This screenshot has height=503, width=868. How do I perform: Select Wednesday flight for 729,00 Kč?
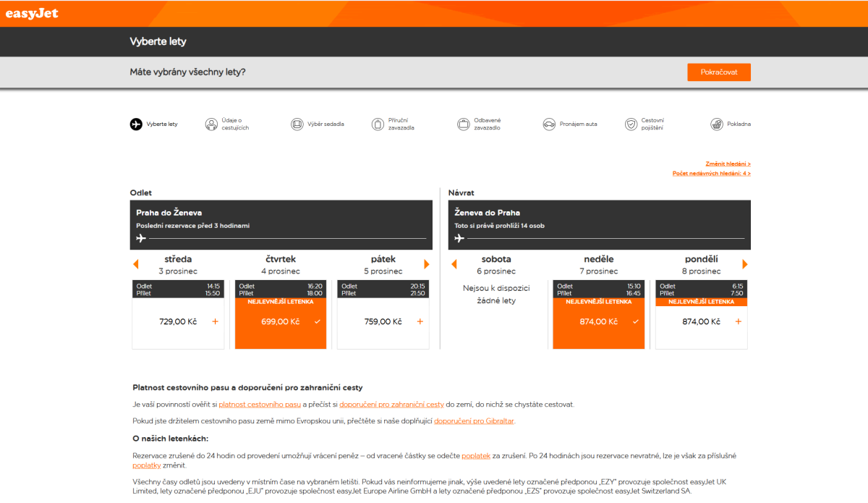click(178, 321)
